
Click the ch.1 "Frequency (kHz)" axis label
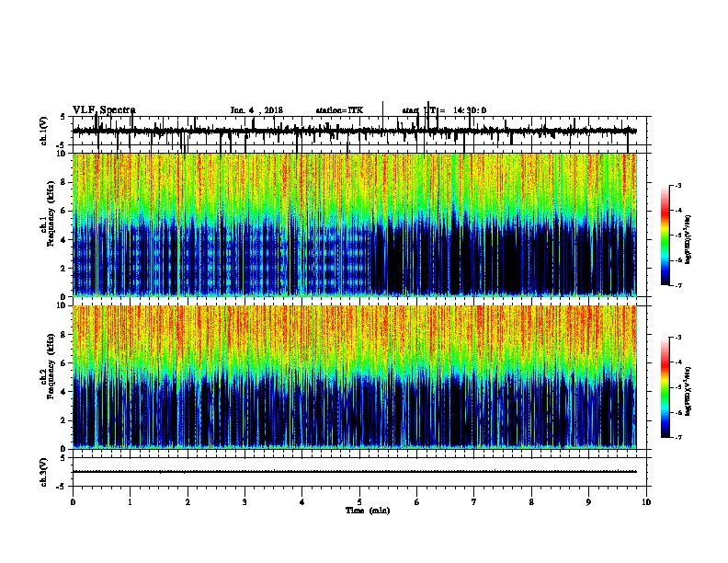51,214
